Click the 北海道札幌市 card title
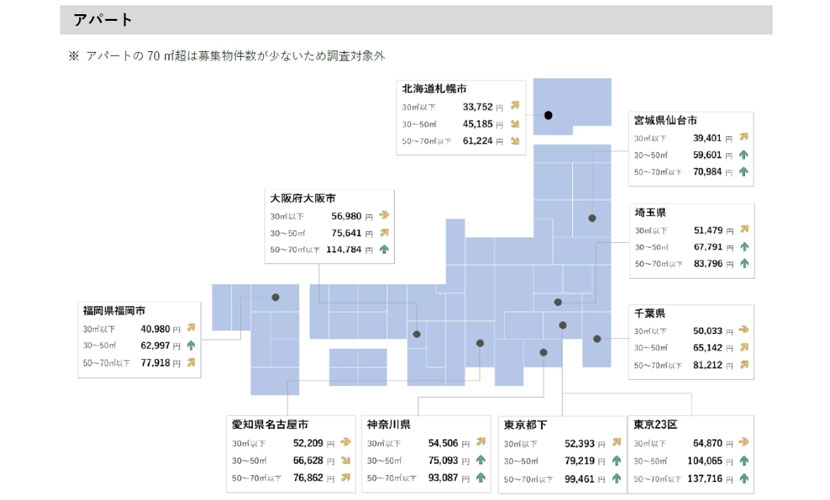830x500 pixels. point(434,88)
